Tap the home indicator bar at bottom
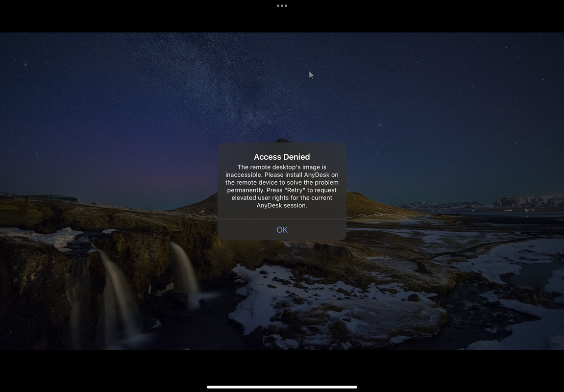Image resolution: width=564 pixels, height=392 pixels. coord(282,387)
